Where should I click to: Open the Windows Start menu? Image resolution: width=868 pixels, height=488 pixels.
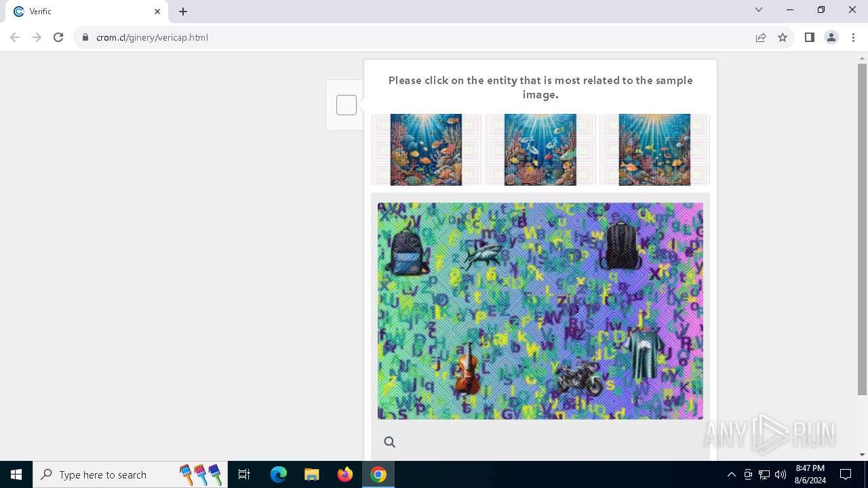tap(16, 474)
